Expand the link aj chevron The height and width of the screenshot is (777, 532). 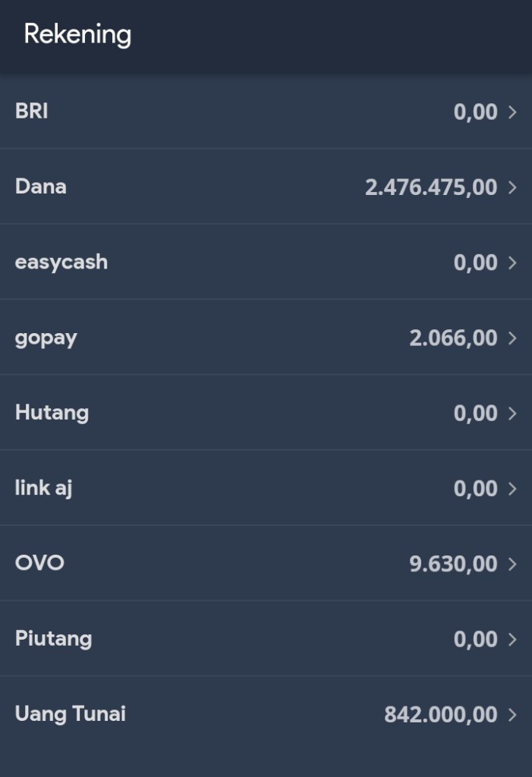(x=512, y=489)
